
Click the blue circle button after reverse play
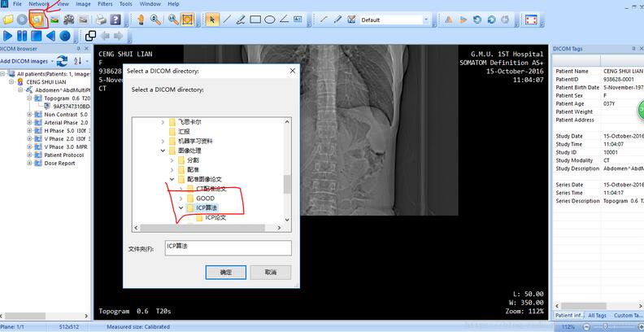pos(65,36)
